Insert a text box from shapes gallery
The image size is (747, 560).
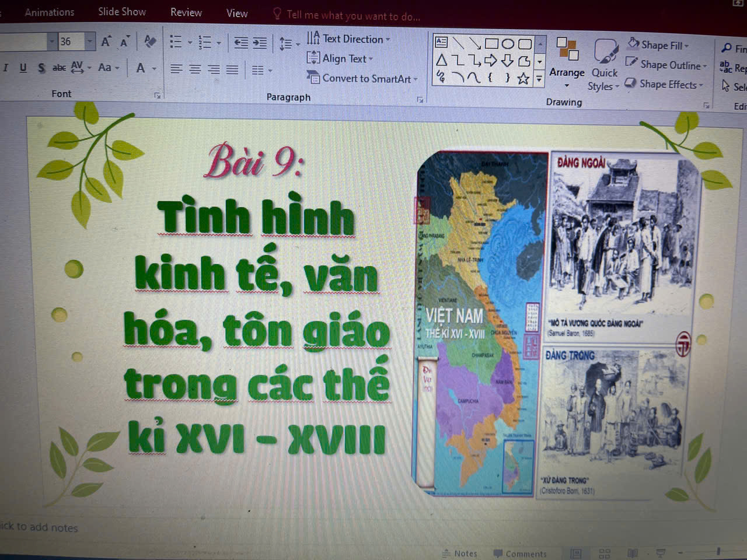tap(441, 42)
